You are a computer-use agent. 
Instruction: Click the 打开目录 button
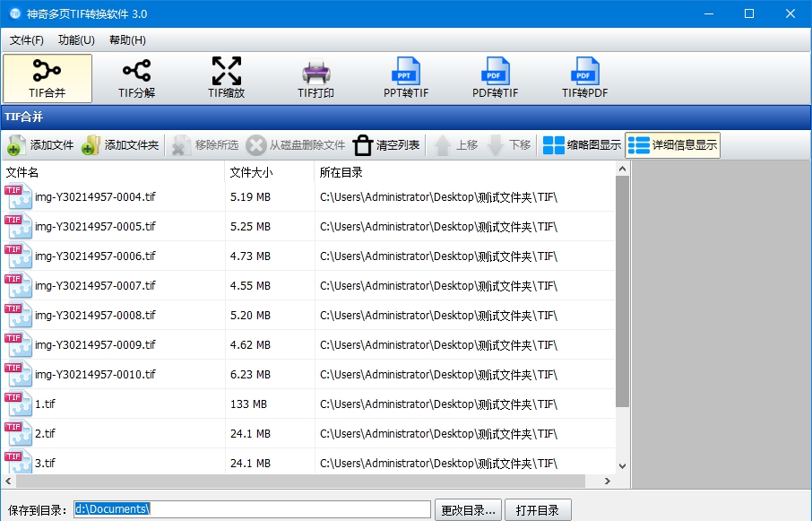(x=538, y=510)
